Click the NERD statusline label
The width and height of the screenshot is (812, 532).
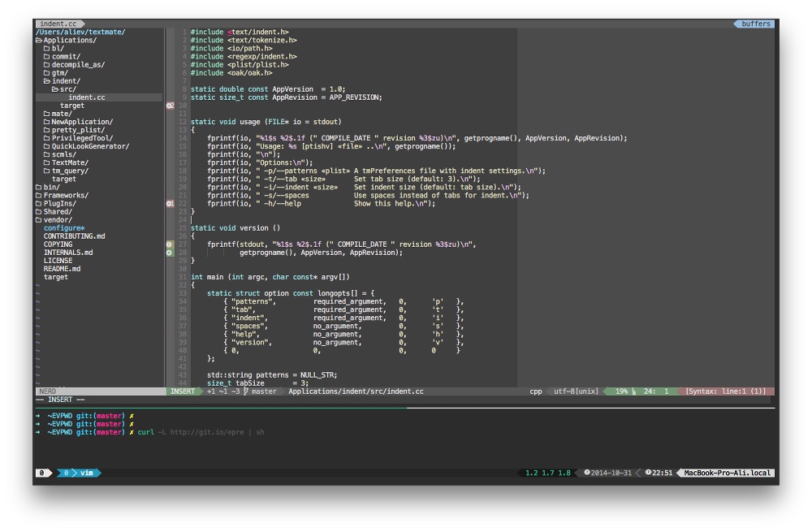tap(48, 391)
